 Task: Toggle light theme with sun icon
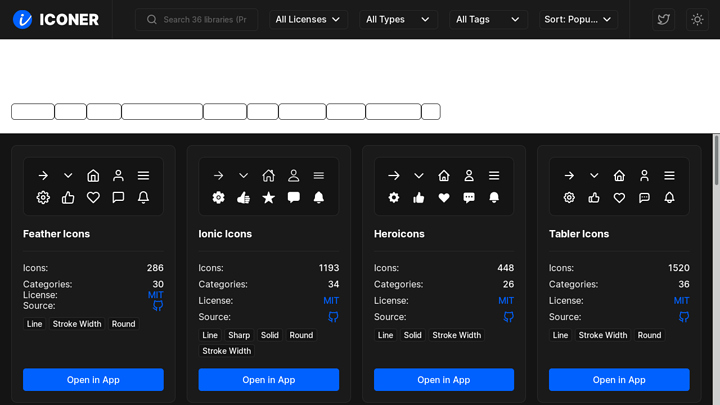pyautogui.click(x=697, y=19)
